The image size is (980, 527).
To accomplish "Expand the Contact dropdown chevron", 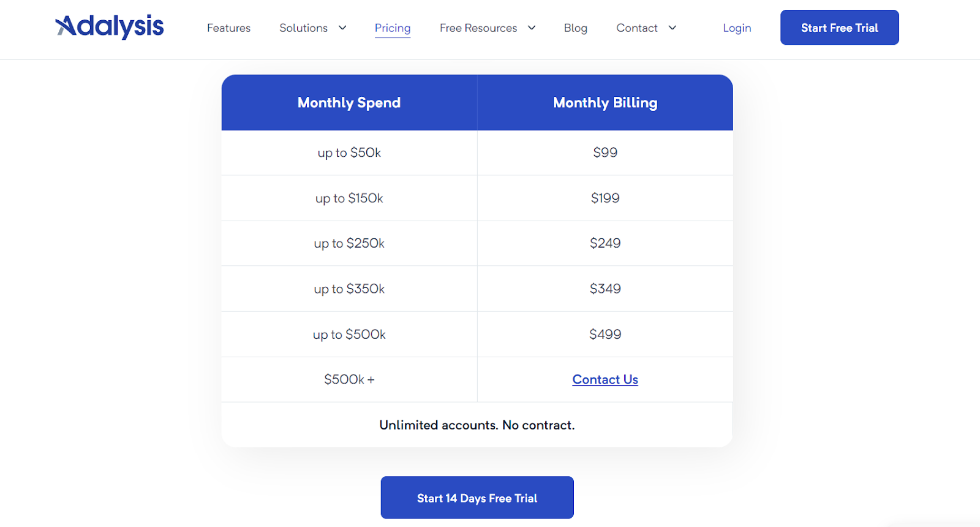I will (672, 28).
